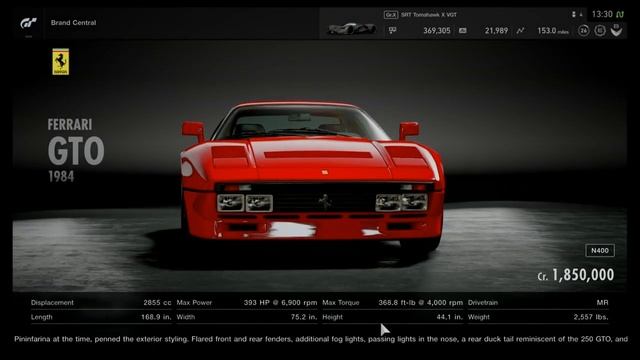The height and width of the screenshot is (360, 640).
Task: Click the Length 168.9 in. value
Action: pos(156,317)
